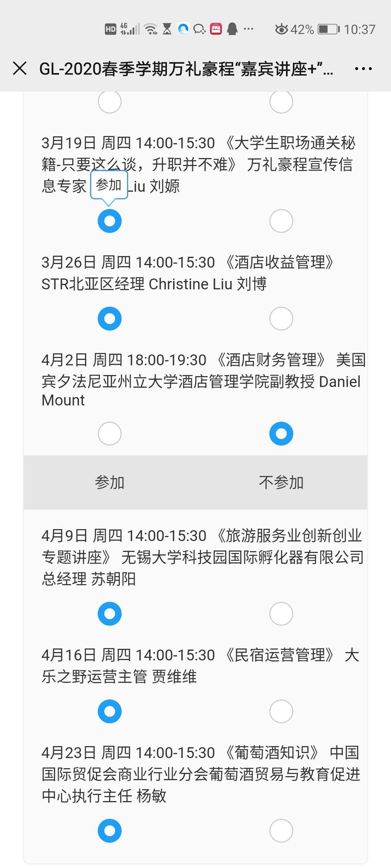This screenshot has width=391, height=868.
Task: Tap the 参加 tooltip bubble
Action: point(109,185)
